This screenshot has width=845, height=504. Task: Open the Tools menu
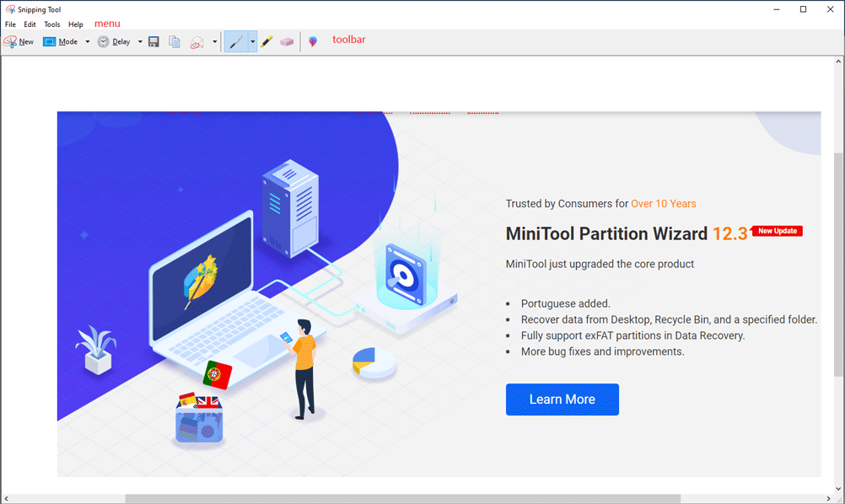[51, 24]
